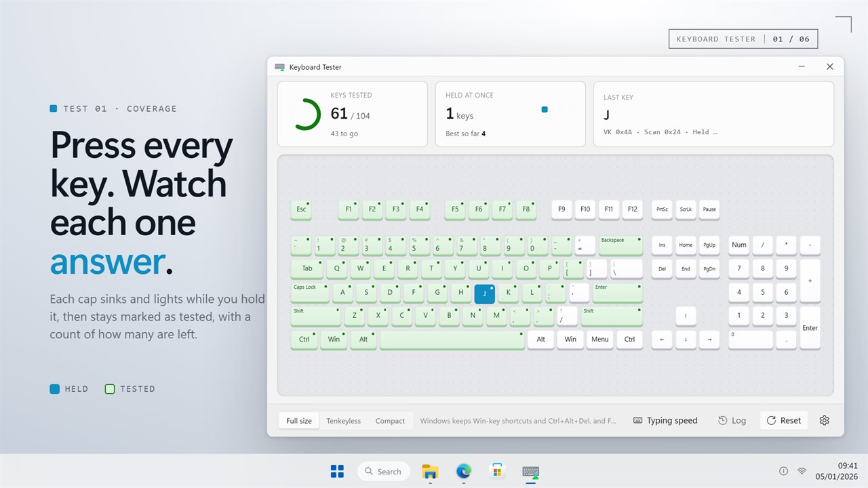Screen dimensions: 868x488
Task: Switch to the Tenkeyless layout
Action: coord(344,421)
